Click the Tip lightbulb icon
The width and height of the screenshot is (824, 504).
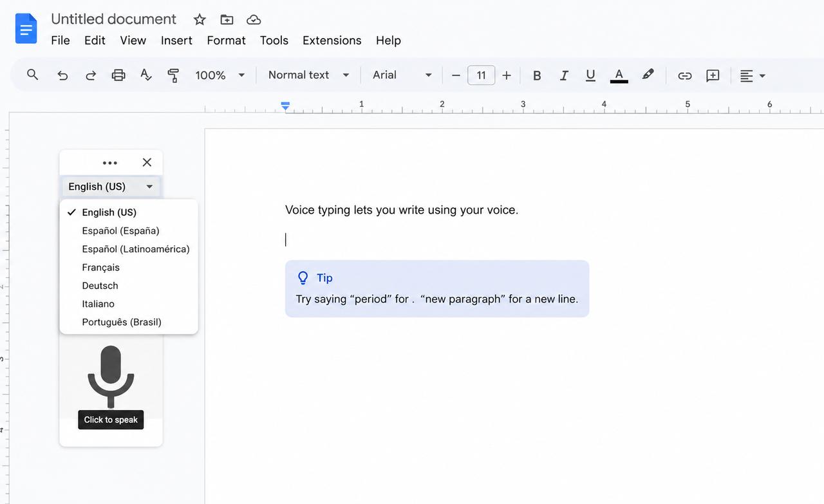pyautogui.click(x=303, y=278)
